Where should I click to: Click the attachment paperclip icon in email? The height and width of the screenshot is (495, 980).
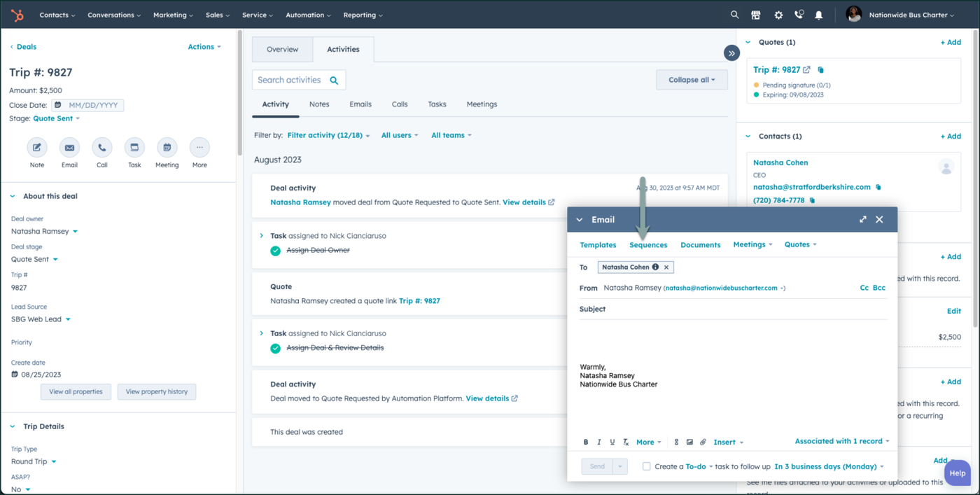pos(703,442)
